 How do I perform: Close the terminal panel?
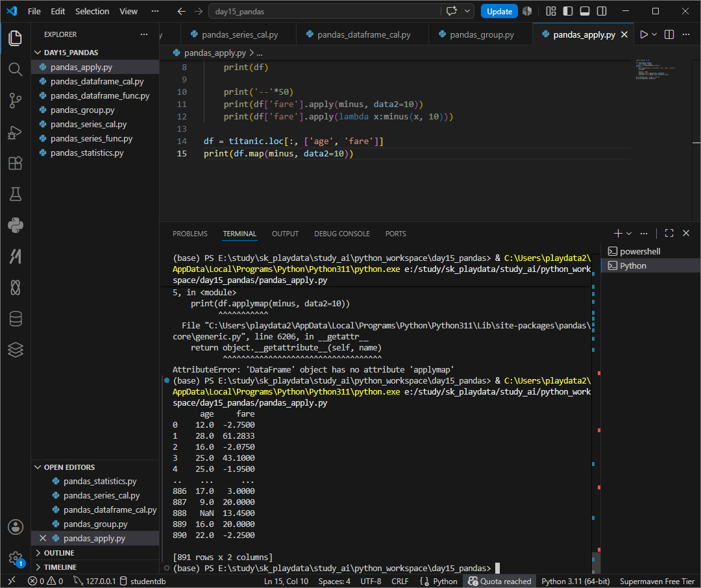click(x=686, y=234)
